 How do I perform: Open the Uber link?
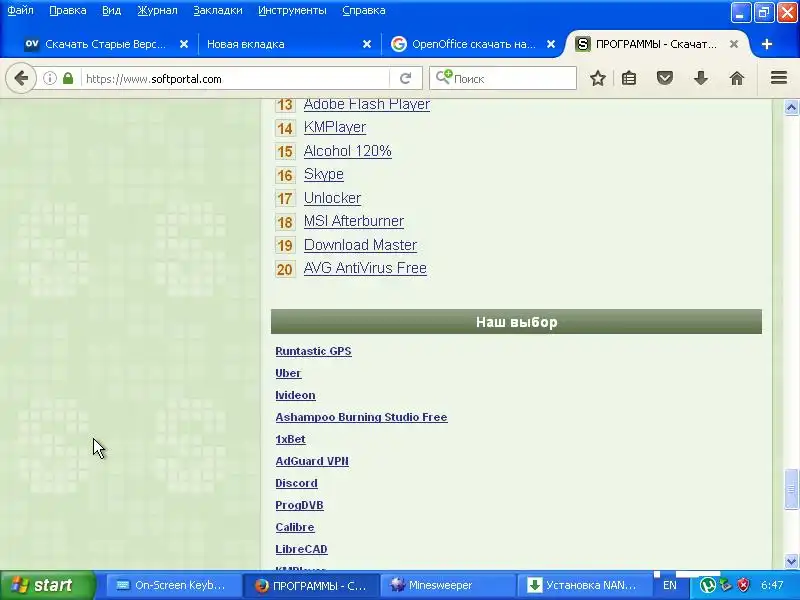tap(288, 373)
